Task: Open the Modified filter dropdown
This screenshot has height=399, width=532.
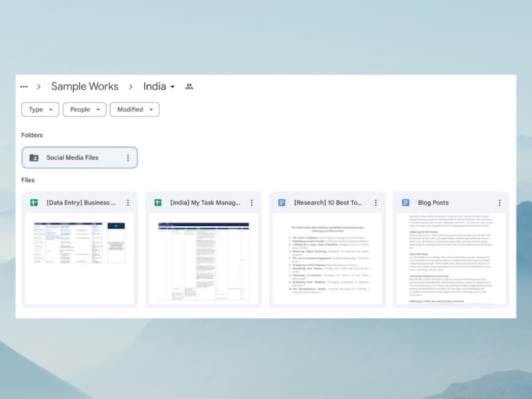Action: pos(135,110)
